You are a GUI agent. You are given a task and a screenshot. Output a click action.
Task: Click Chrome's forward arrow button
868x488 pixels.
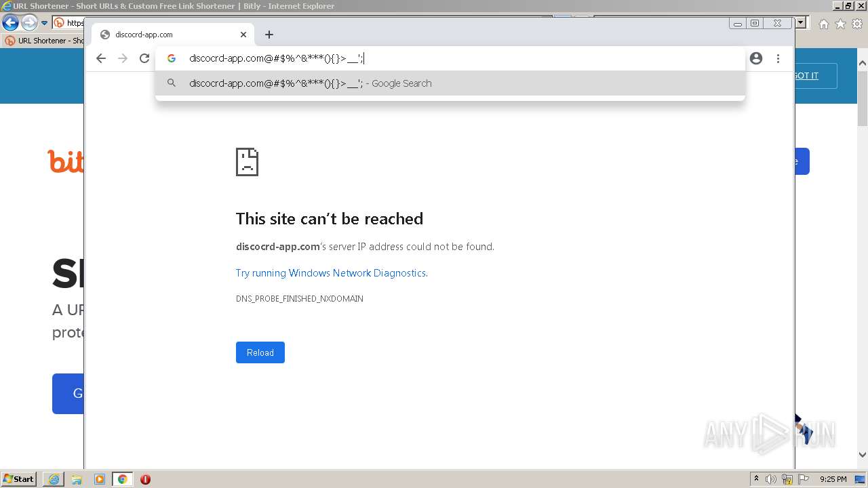pos(123,58)
